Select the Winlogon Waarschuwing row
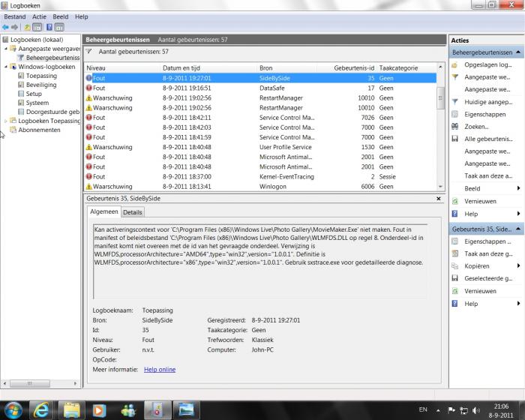 click(260, 187)
